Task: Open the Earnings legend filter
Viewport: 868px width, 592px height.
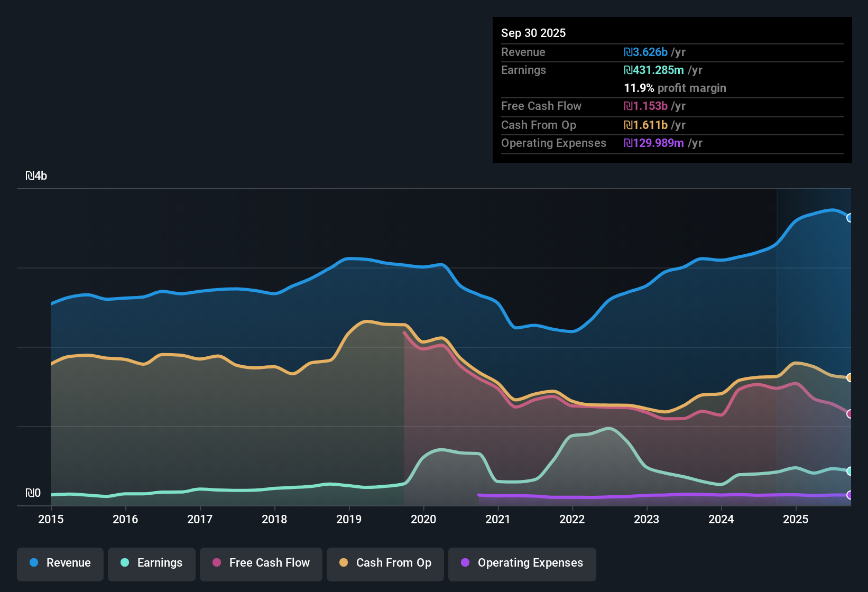Action: coord(152,563)
